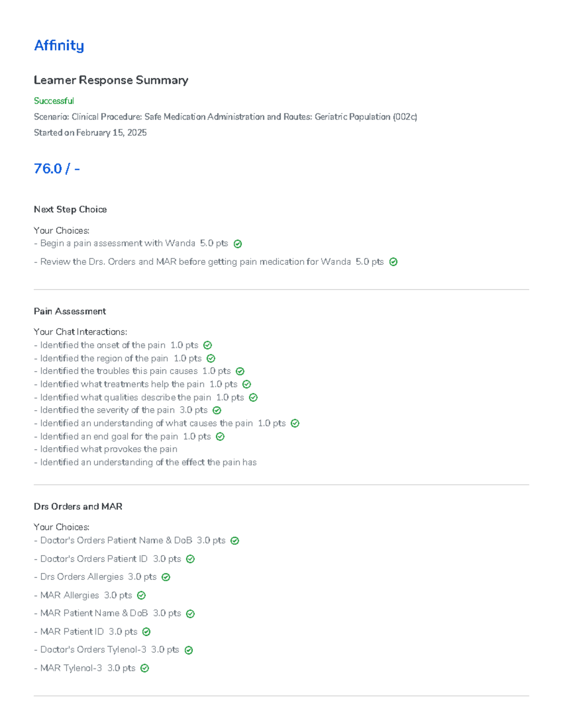Click the 'Learner Response Summary' title
The width and height of the screenshot is (563, 728).
tap(111, 80)
